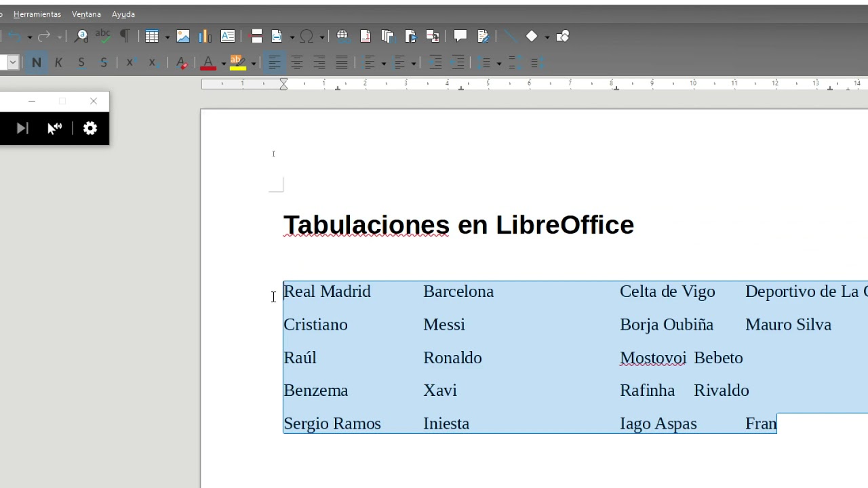Open the Ventana menu
The width and height of the screenshot is (868, 488).
pyautogui.click(x=86, y=14)
